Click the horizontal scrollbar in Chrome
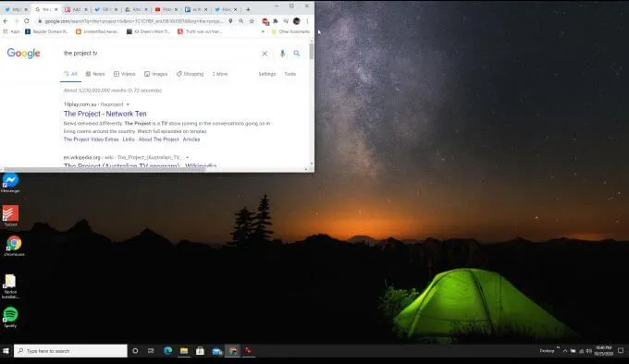 pyautogui.click(x=105, y=169)
